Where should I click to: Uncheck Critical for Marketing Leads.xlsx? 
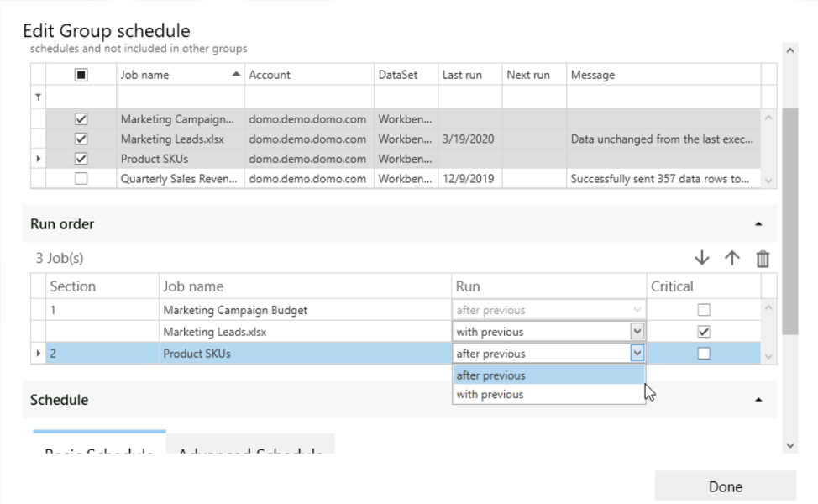[x=704, y=331]
